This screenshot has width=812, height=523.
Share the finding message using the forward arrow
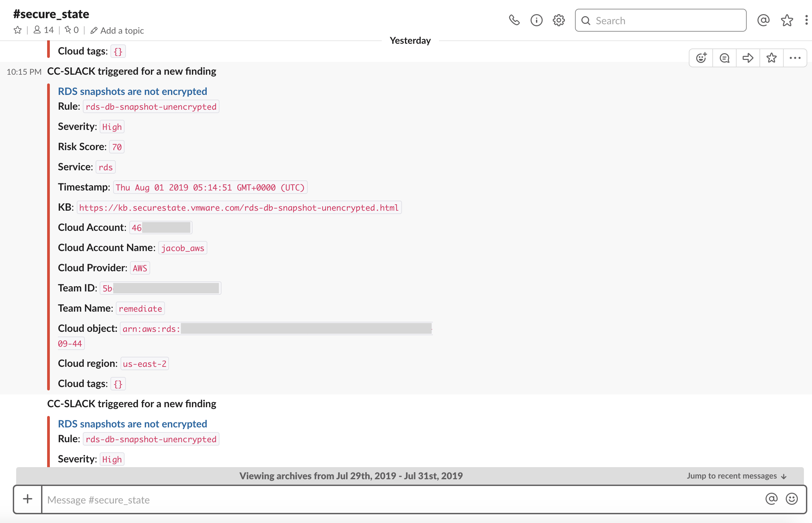pos(748,58)
